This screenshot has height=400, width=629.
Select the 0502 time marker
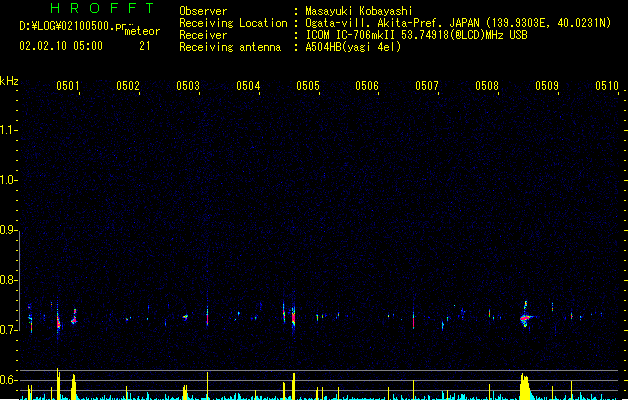pyautogui.click(x=128, y=86)
